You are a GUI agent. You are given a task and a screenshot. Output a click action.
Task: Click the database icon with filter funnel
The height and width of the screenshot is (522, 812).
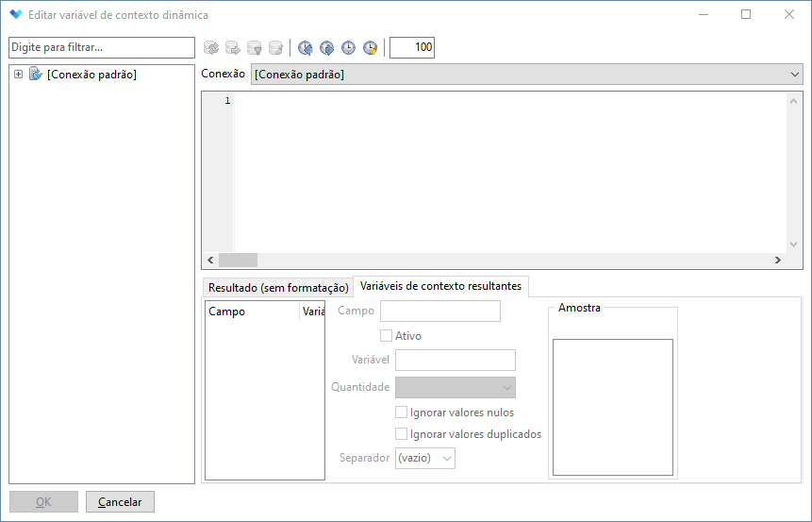(255, 48)
